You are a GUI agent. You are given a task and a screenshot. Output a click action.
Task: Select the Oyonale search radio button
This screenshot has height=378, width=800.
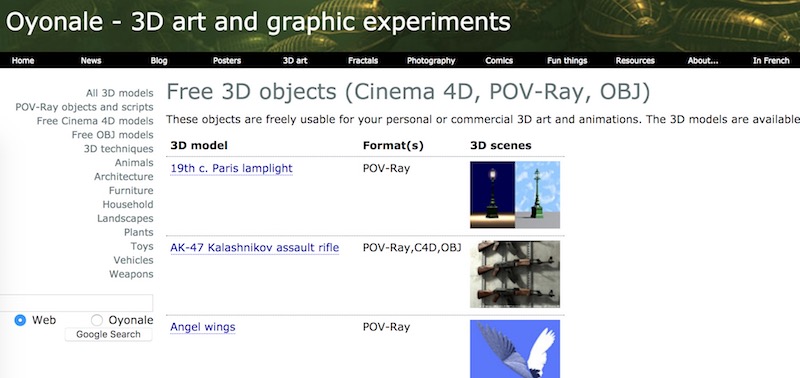pos(96,320)
